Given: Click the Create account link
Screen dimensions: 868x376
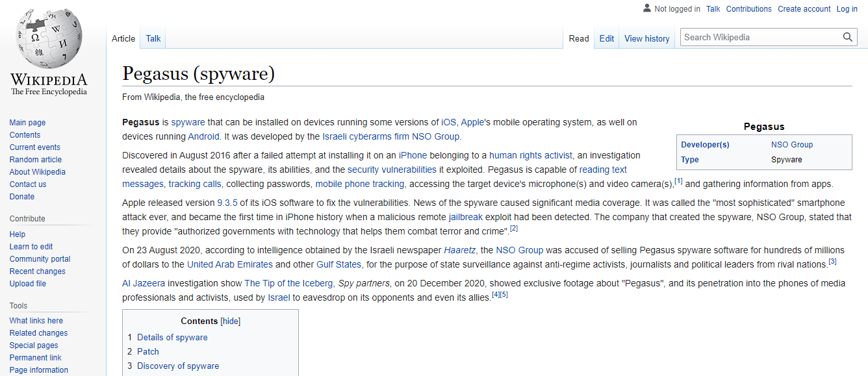Looking at the screenshot, I should click(804, 9).
